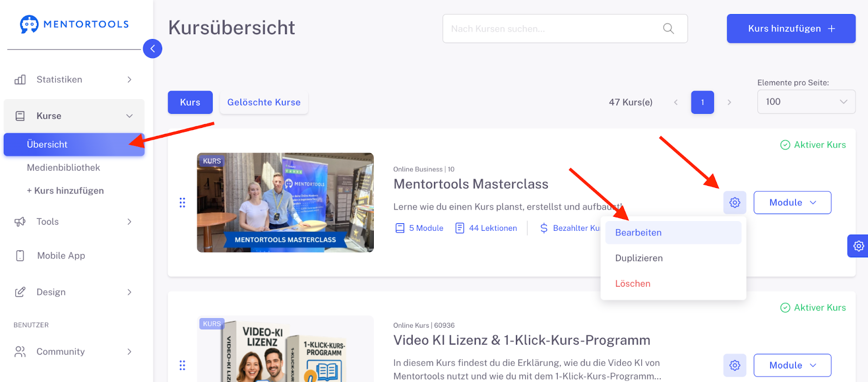This screenshot has height=382, width=868.
Task: Click the dollar sign Bezahlter Kurs icon
Action: coord(544,228)
